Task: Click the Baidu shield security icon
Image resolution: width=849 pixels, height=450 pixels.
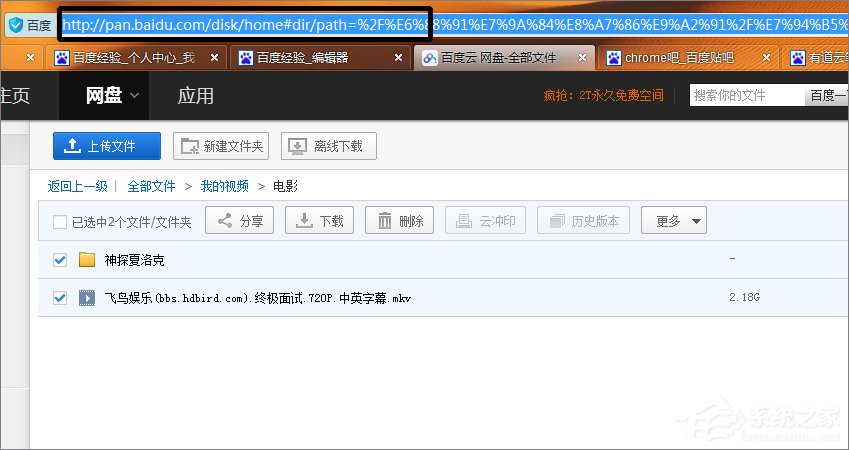Action: pos(16,25)
